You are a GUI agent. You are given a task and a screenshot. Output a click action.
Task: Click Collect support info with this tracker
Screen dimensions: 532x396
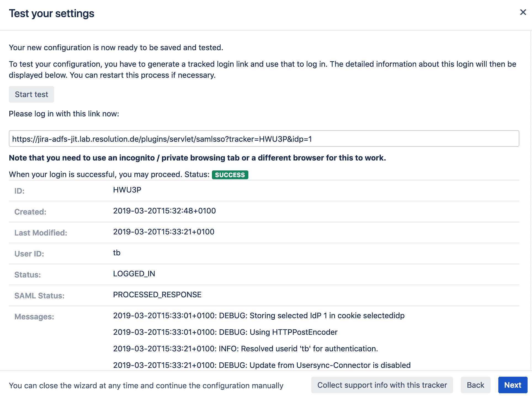click(382, 385)
